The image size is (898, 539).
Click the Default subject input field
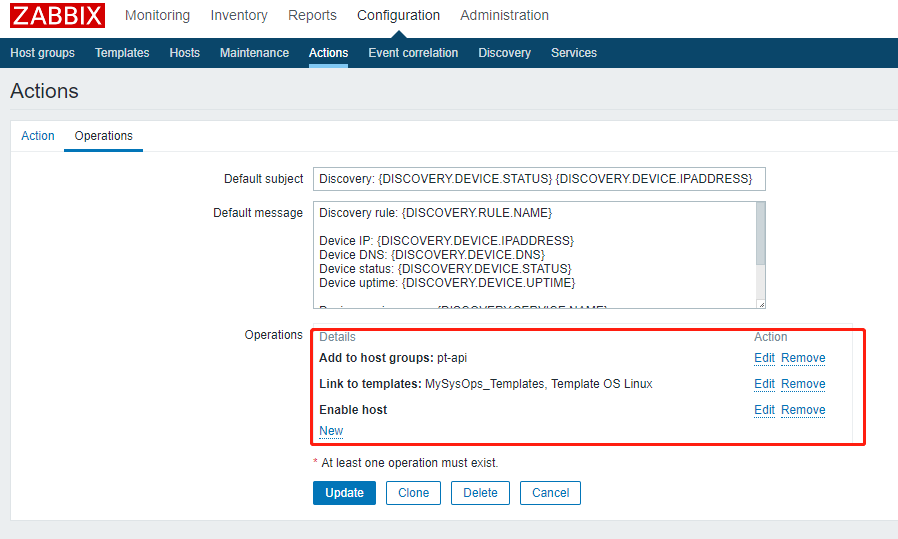539,179
